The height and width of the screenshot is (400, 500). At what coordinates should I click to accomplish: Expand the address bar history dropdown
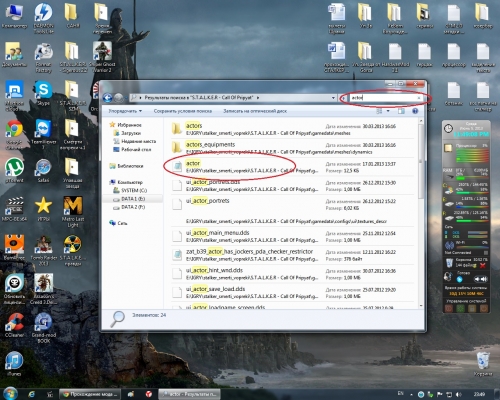pyautogui.click(x=333, y=98)
